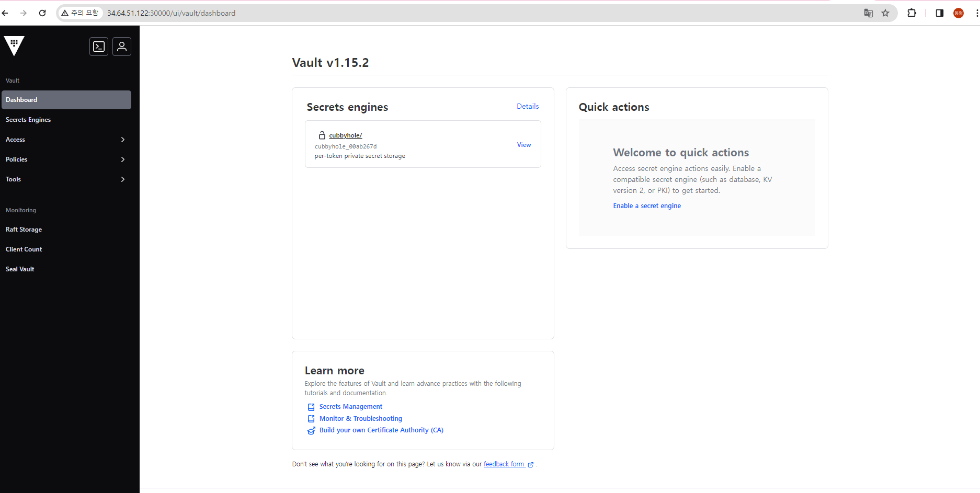Open Secrets Engines in sidebar

pos(66,120)
